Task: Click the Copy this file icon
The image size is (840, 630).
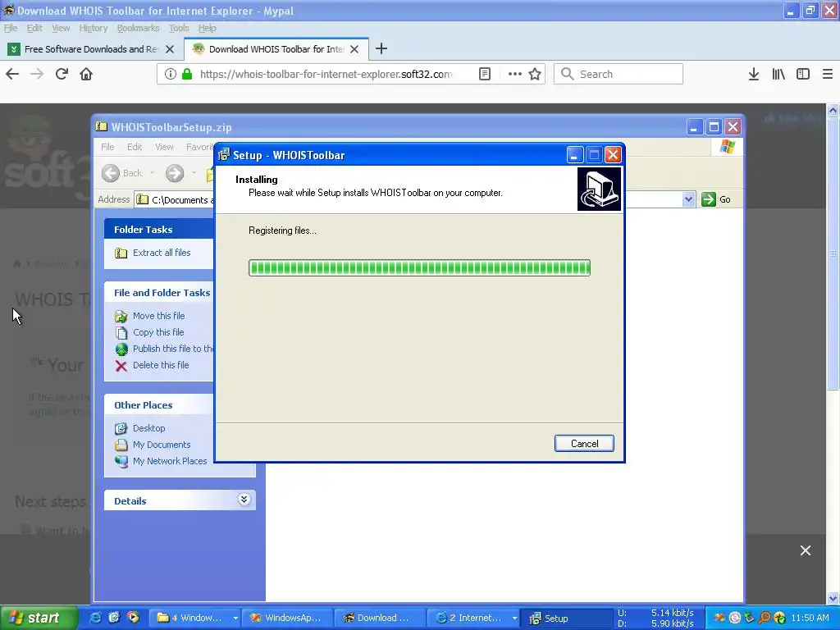Action: click(121, 333)
